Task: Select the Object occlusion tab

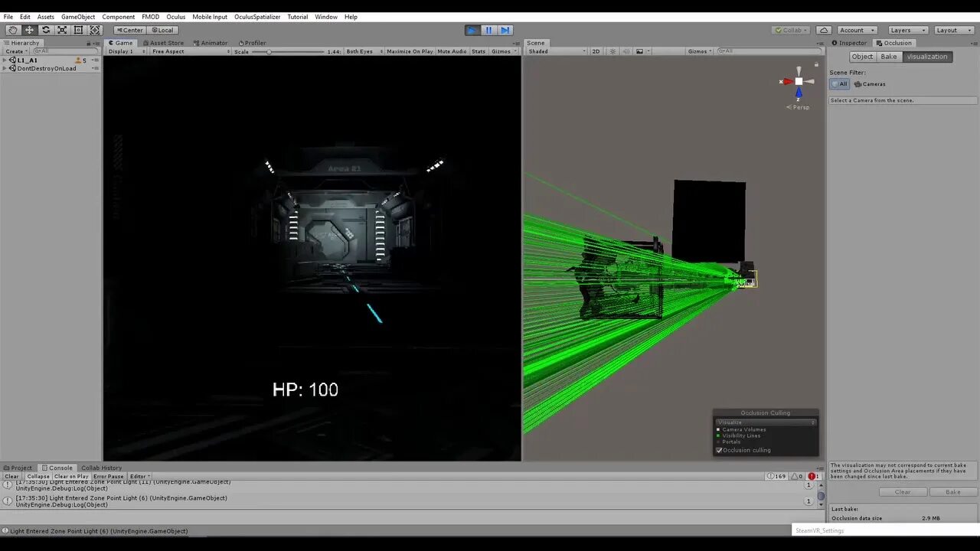Action: tap(862, 57)
